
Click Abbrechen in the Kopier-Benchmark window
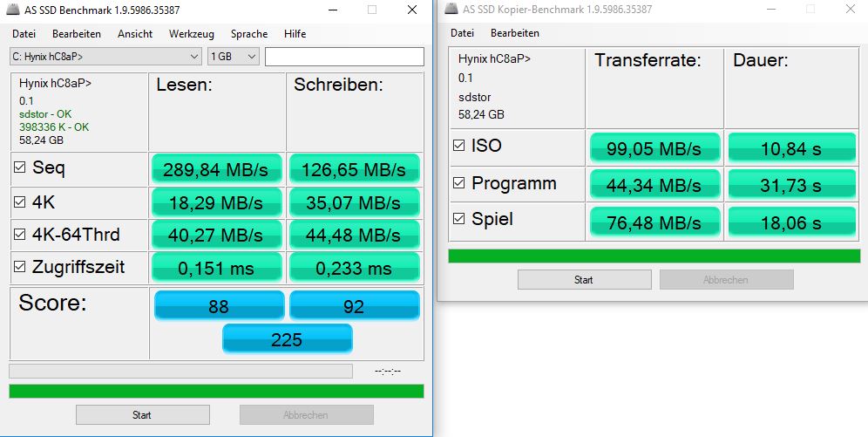[x=726, y=280]
